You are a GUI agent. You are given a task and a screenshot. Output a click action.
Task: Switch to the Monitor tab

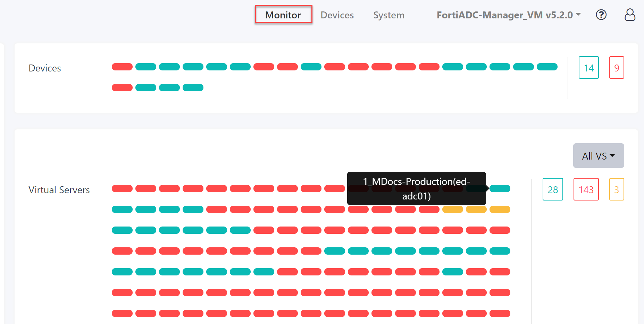(x=283, y=15)
